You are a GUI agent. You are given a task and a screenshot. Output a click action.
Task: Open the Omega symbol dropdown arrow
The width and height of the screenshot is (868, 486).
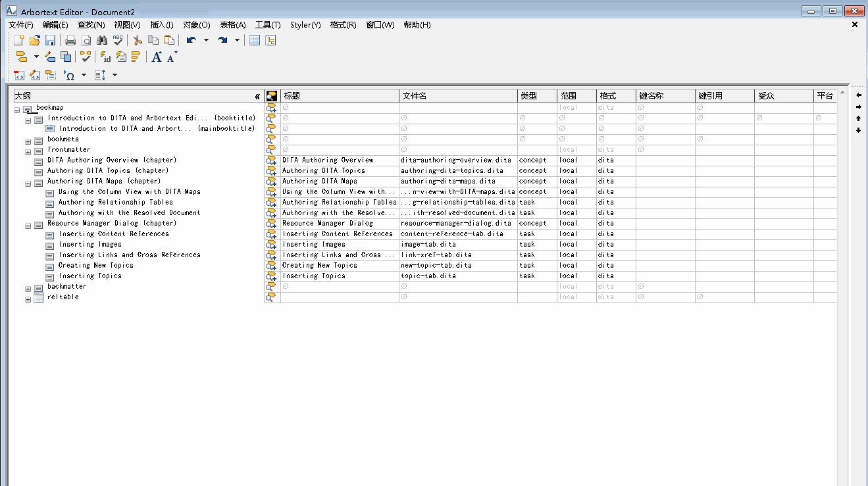click(x=84, y=76)
